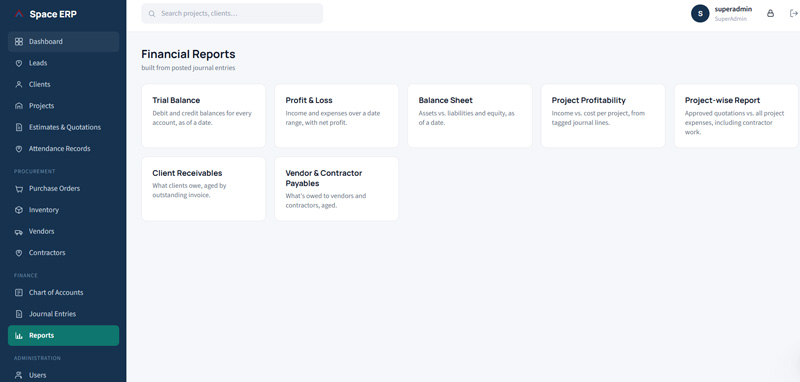Navigate to Projects
Screen dimensions: 800x382
click(63, 106)
